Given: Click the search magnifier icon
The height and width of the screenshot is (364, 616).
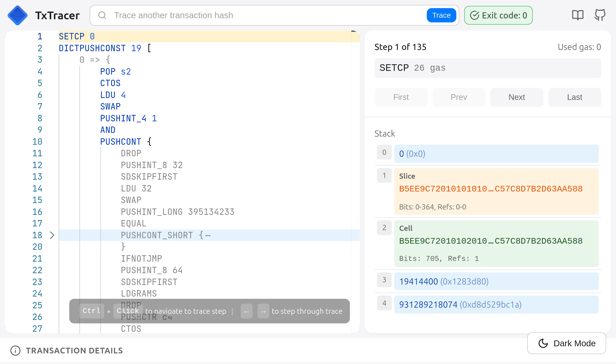Looking at the screenshot, I should [x=102, y=15].
